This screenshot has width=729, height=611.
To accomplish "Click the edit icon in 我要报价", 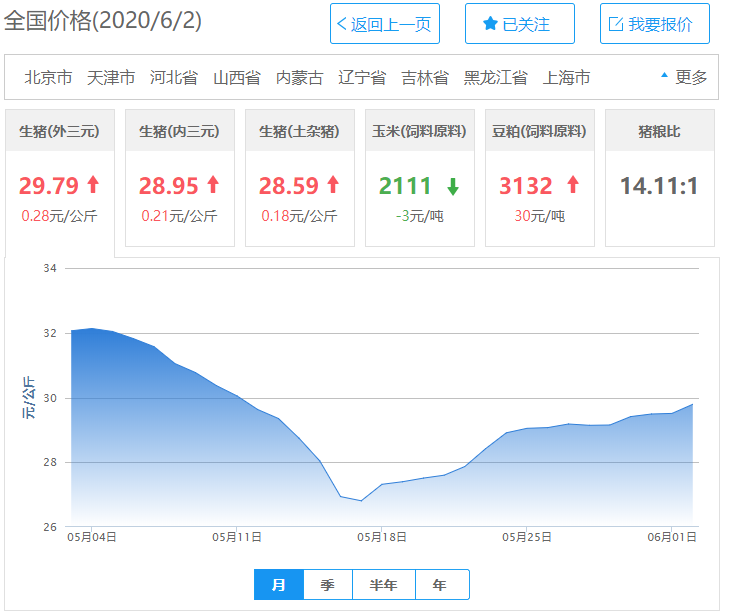I will tap(616, 24).
